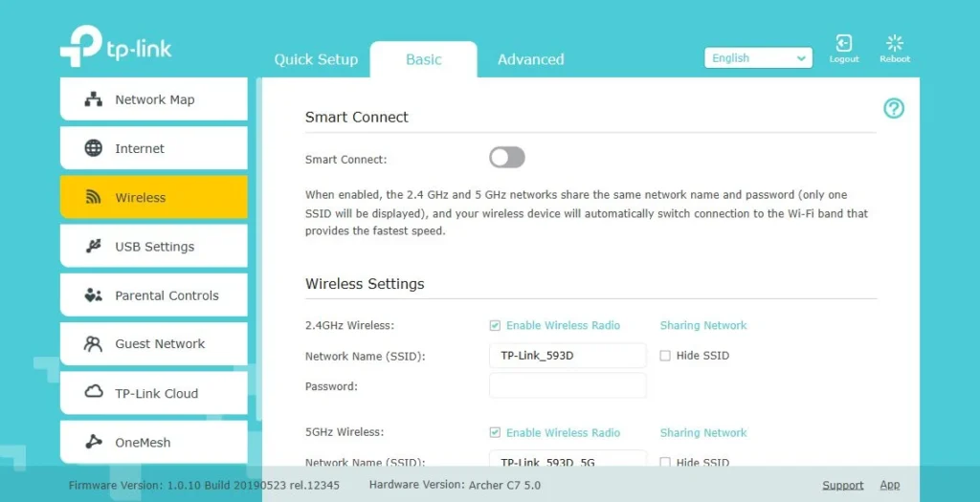
Task: Open the Network Map menu item
Action: coord(154,99)
